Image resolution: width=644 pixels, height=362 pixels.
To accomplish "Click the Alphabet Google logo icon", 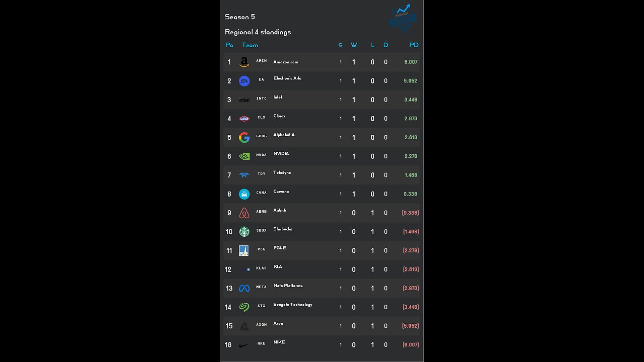I will 244,138.
